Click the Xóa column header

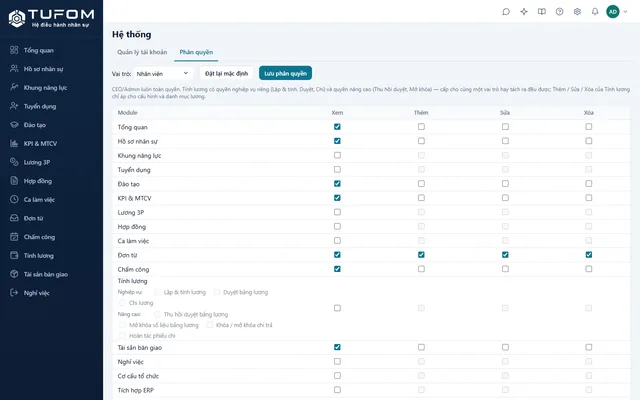(589, 113)
